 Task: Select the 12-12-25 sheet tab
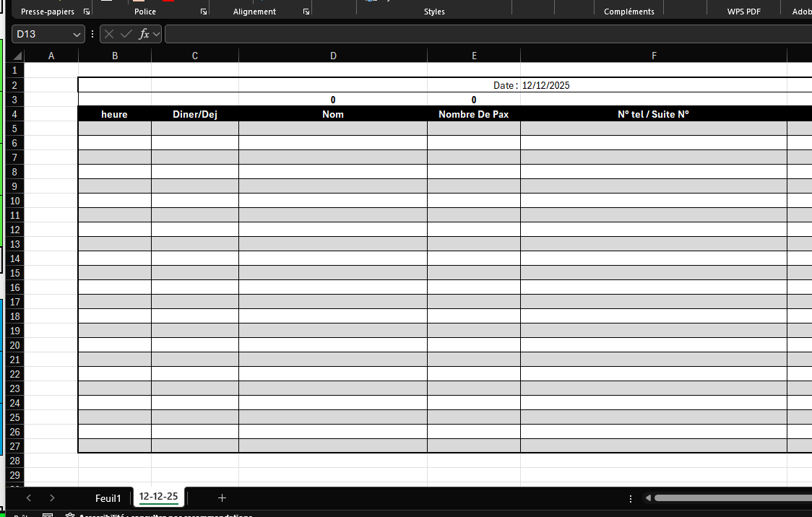pyautogui.click(x=158, y=497)
